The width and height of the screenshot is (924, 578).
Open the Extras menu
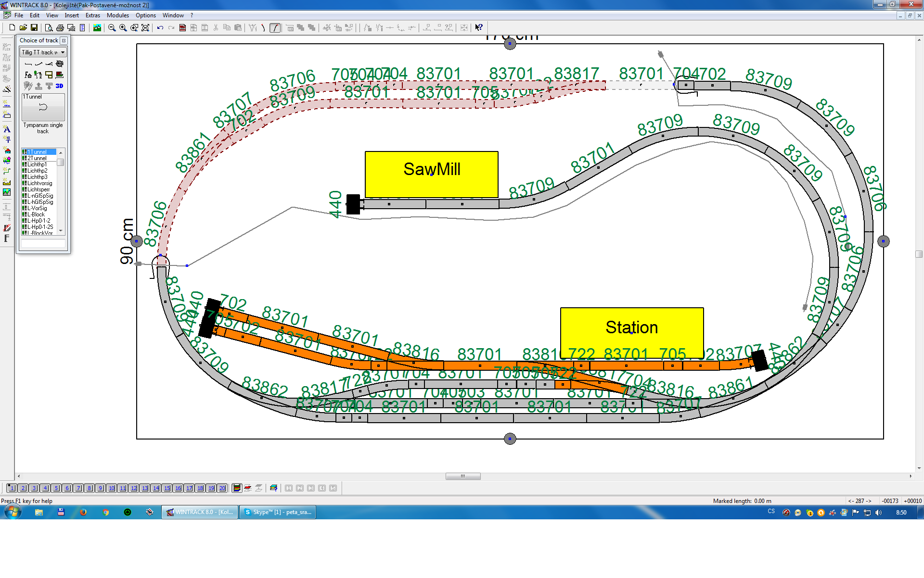pos(92,15)
